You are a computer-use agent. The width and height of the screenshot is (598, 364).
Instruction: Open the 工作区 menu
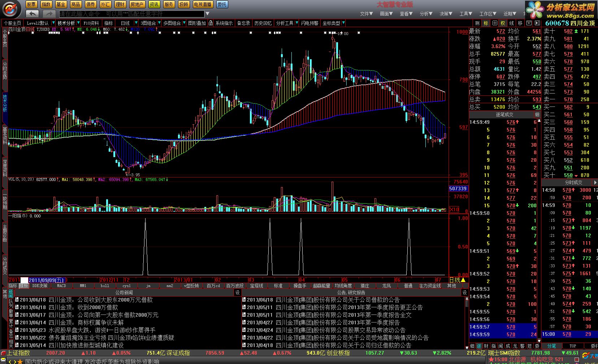click(488, 14)
